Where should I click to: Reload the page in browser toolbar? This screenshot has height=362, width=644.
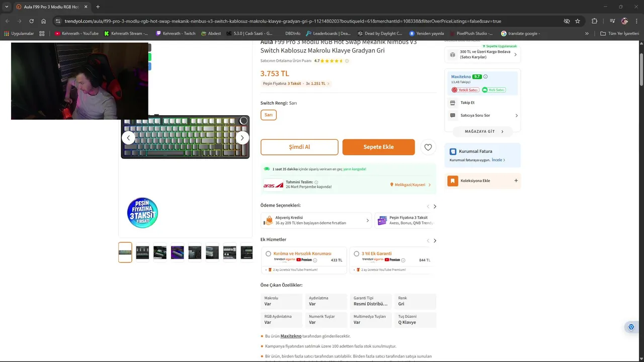tap(31, 21)
